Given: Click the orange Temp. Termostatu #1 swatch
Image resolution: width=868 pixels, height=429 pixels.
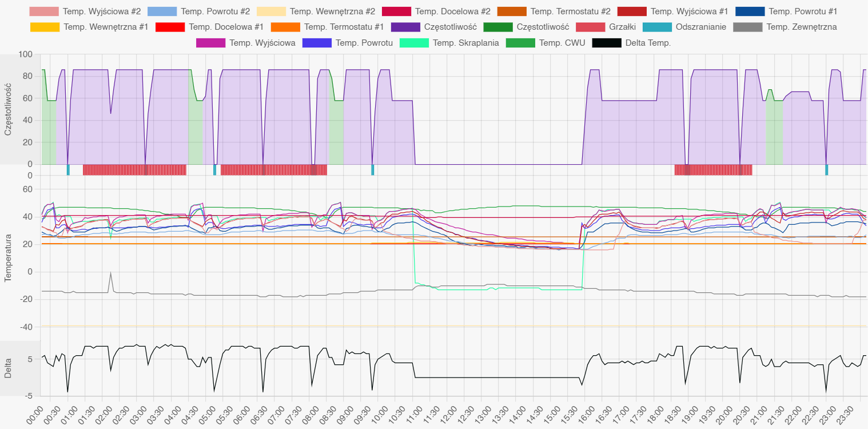Looking at the screenshot, I should point(285,27).
